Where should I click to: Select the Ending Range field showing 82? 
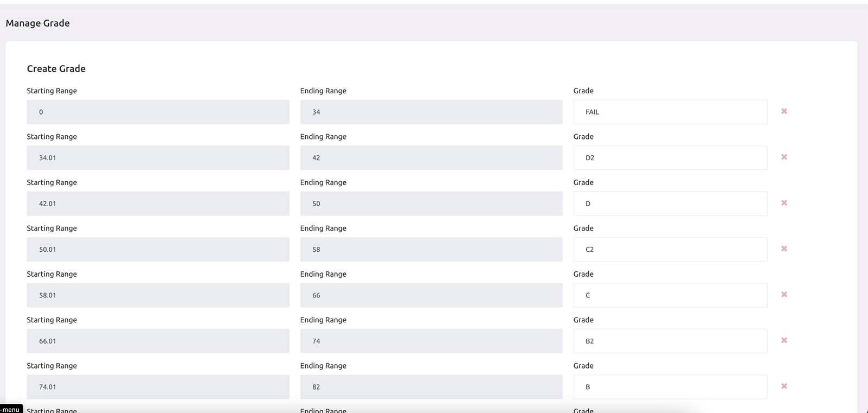[x=431, y=387]
